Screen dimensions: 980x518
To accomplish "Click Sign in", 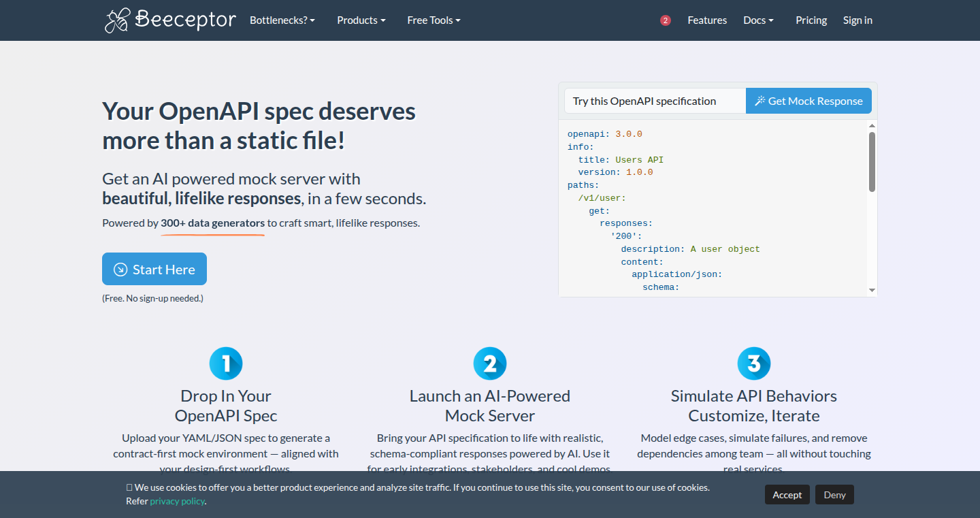I will click(x=857, y=20).
